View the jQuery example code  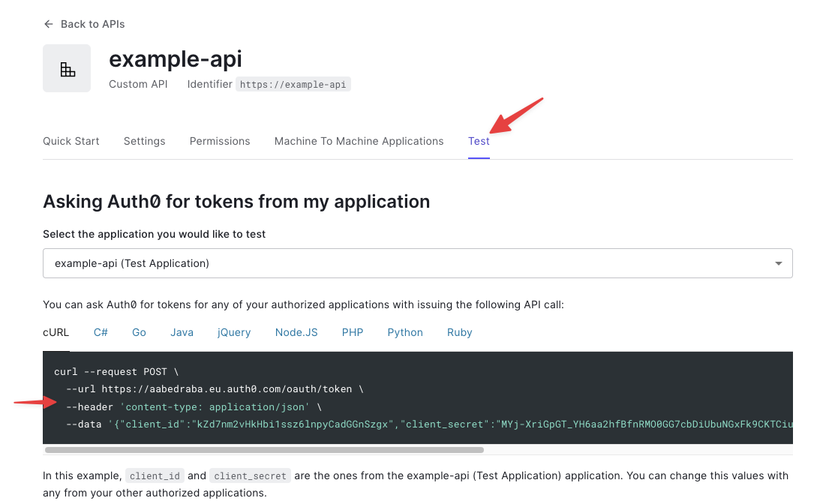233,332
